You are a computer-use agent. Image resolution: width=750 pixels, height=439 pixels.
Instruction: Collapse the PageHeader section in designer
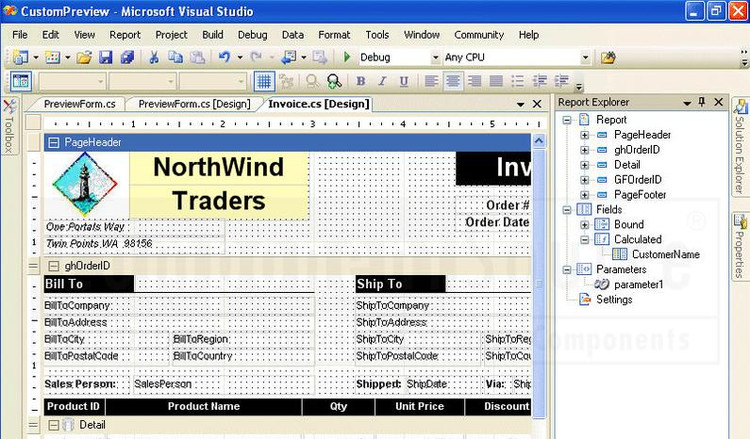coord(54,142)
